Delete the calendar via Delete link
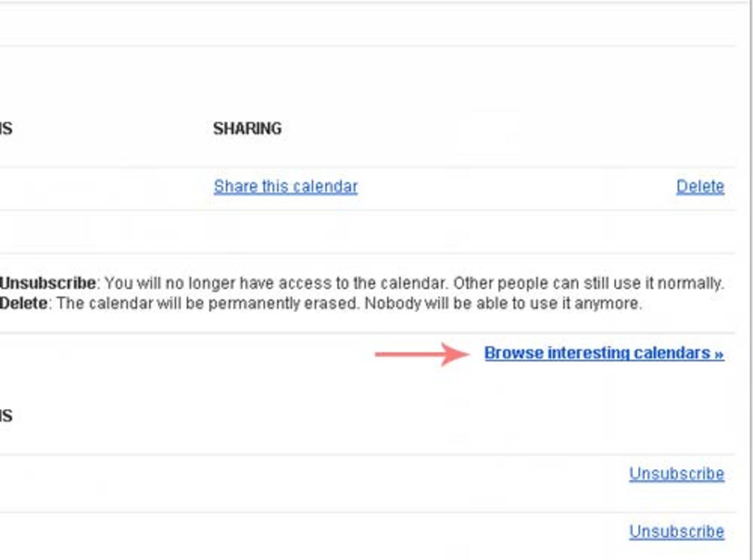 (700, 186)
